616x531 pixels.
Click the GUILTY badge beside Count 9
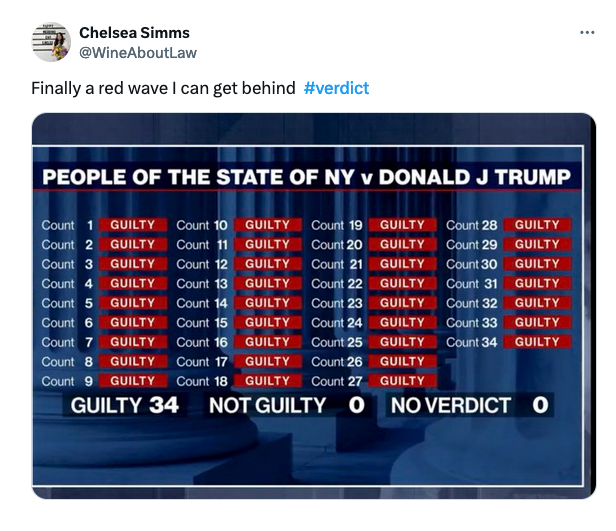click(x=132, y=381)
